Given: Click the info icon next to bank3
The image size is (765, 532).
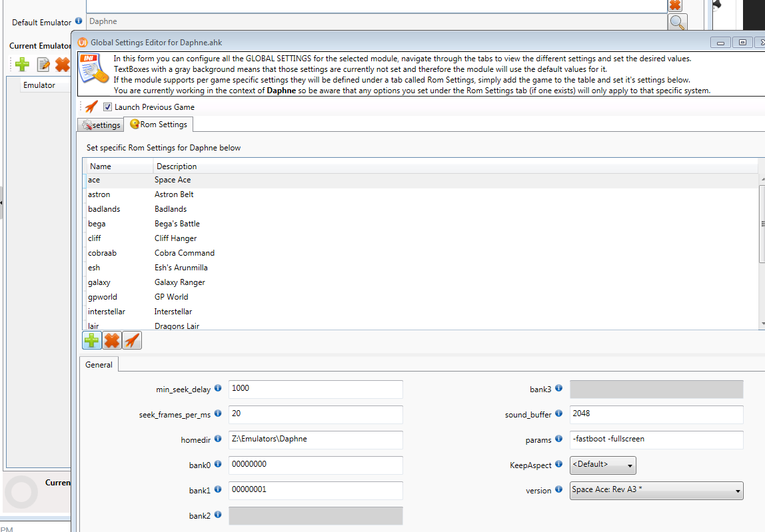Looking at the screenshot, I should pyautogui.click(x=559, y=388).
